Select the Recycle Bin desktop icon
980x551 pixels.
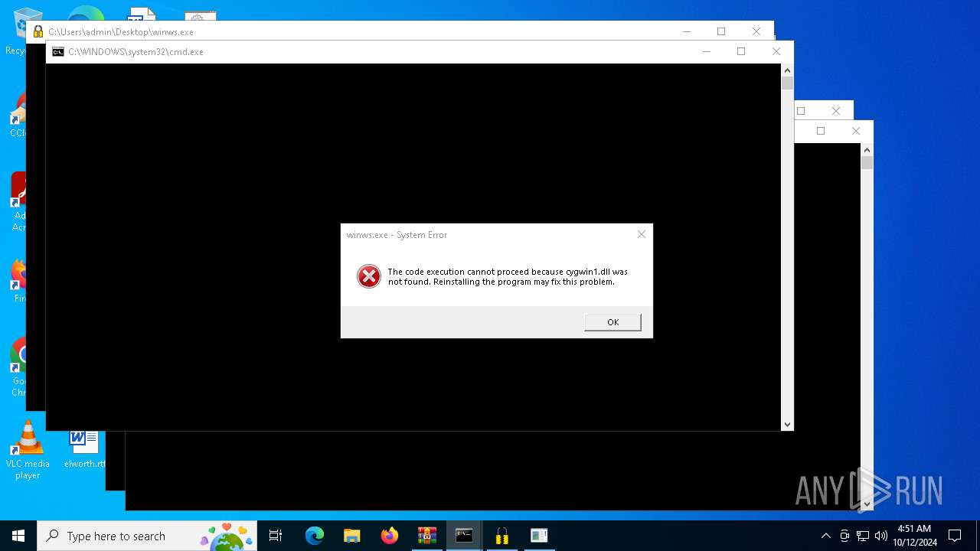tap(17, 31)
